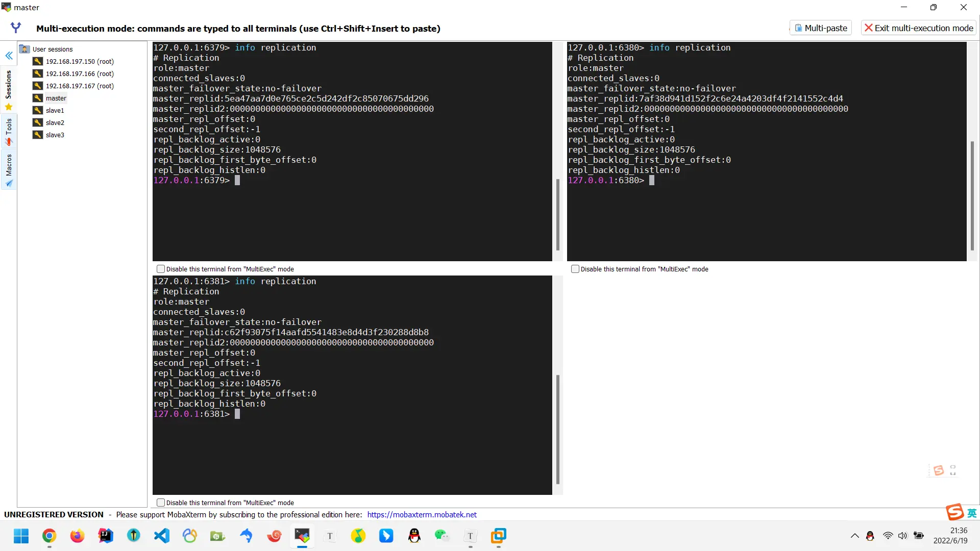
Task: Click the User sessions folder icon
Action: coord(24,49)
